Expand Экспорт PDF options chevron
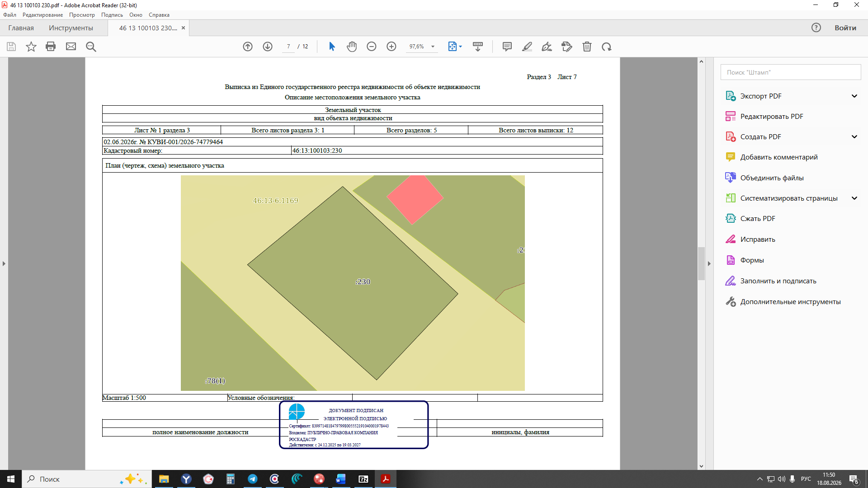 [x=854, y=96]
